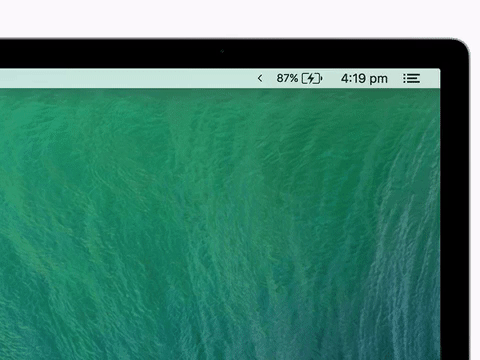Click the charging battery icon
Image resolution: width=480 pixels, height=360 pixels.
tap(312, 78)
